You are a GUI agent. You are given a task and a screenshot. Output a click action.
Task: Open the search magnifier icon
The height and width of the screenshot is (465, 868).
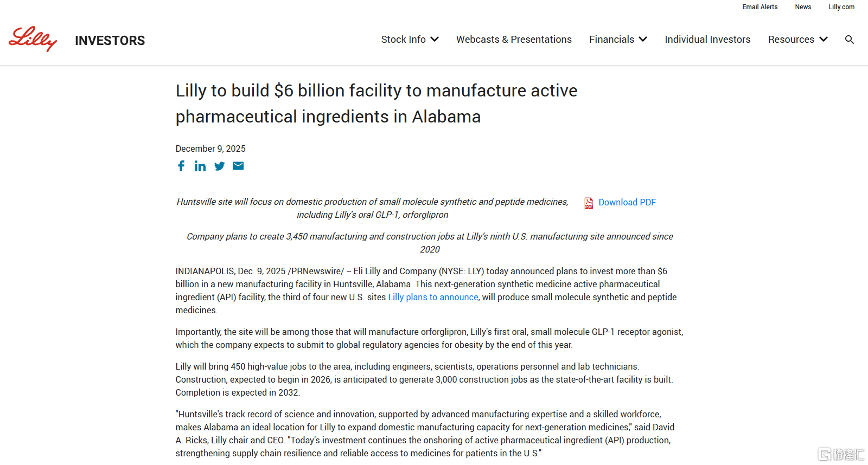(850, 40)
